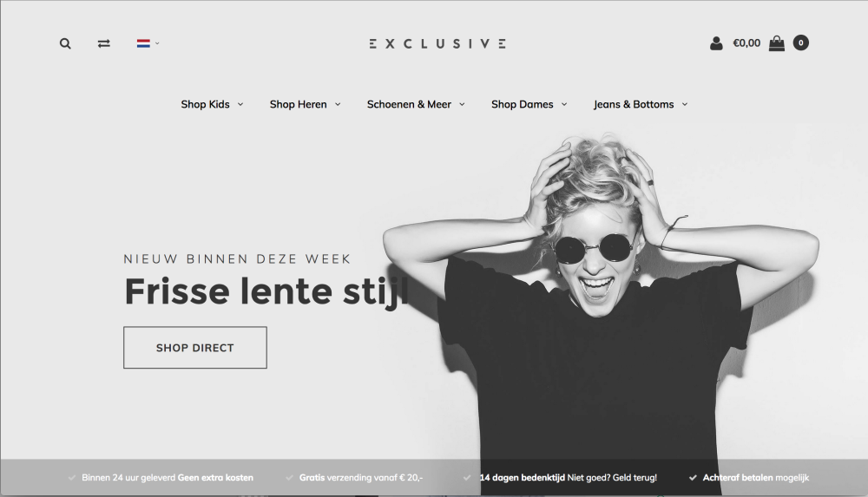Click the EXCLUSIVE logo
This screenshot has height=497, width=868.
pos(437,43)
